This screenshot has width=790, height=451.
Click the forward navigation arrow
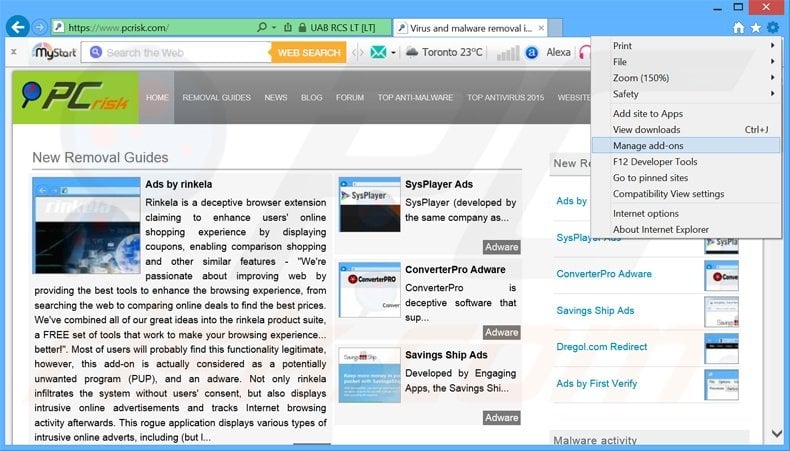[x=39, y=27]
